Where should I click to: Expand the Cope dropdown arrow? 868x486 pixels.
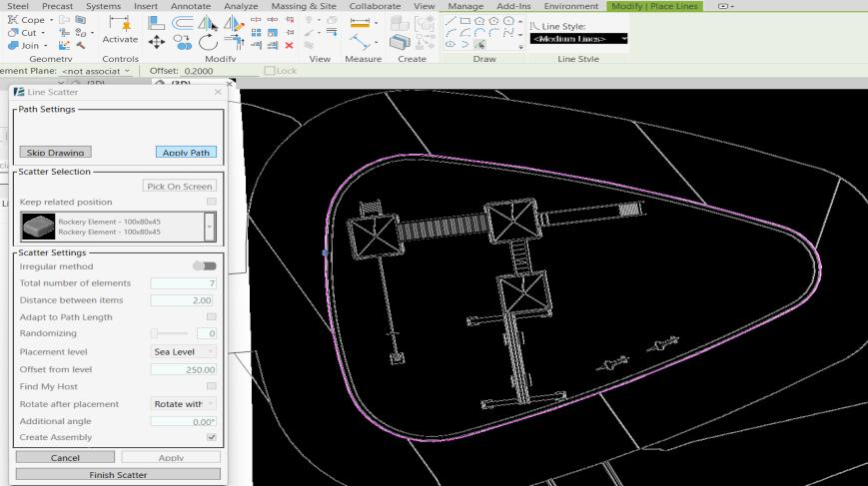pyautogui.click(x=52, y=20)
